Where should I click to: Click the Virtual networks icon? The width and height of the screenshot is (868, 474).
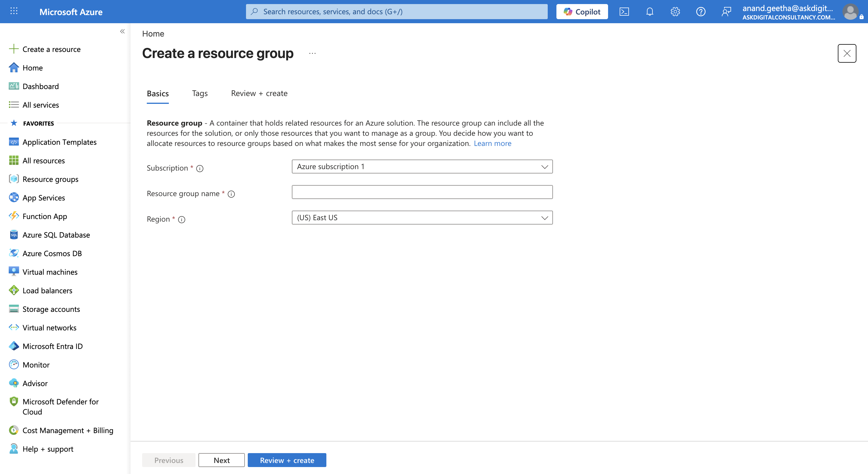pyautogui.click(x=14, y=327)
